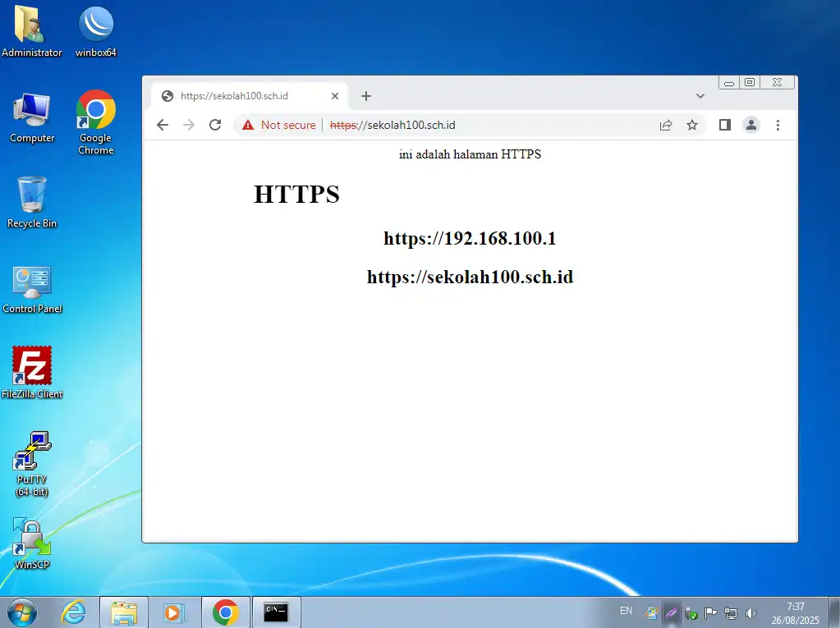Open the Chrome profile avatar icon
Image resolution: width=840 pixels, height=628 pixels.
pos(750,125)
